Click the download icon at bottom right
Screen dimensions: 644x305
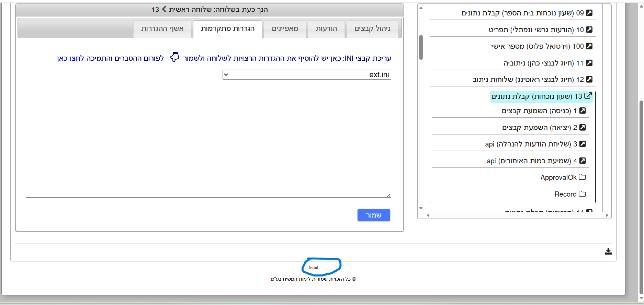[x=608, y=251]
